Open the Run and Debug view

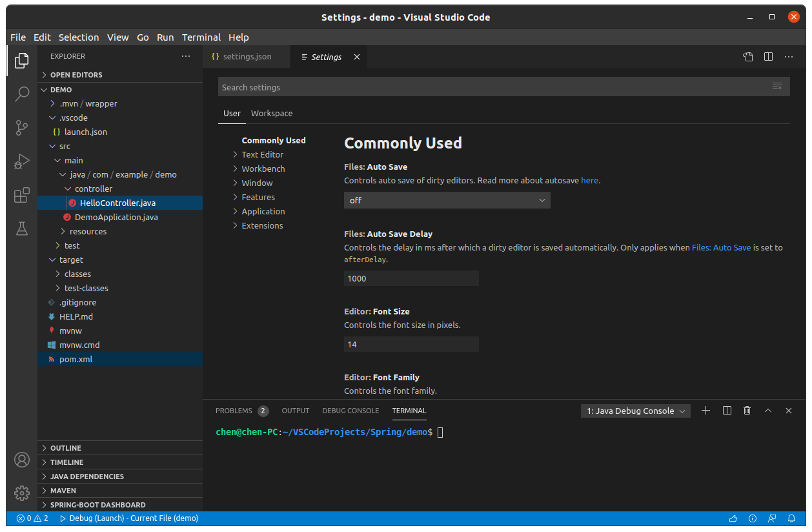pyautogui.click(x=22, y=161)
